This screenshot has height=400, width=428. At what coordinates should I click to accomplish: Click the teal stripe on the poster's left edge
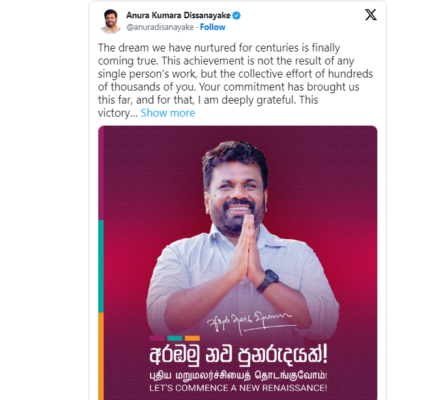(101, 266)
